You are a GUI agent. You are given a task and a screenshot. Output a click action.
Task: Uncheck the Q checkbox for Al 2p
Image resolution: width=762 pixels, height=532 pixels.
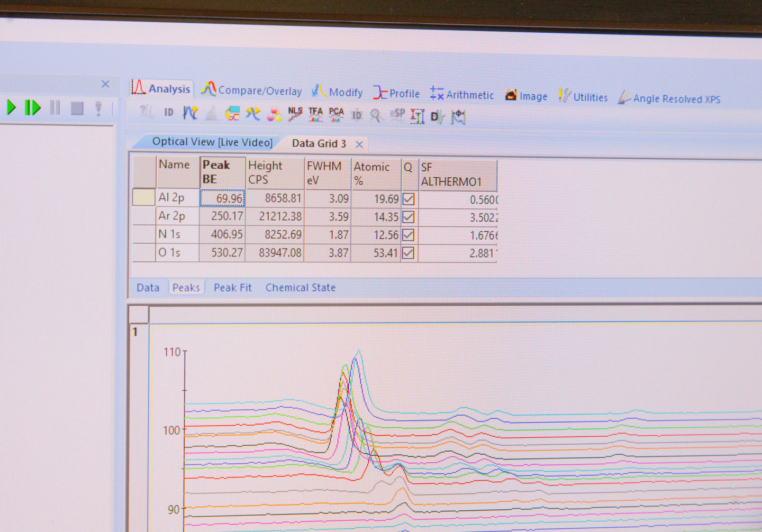[x=409, y=199]
